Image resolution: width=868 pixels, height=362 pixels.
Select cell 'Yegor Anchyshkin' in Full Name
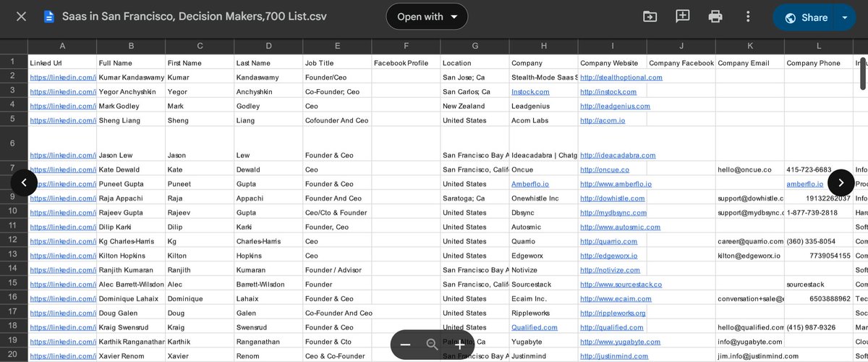coord(131,92)
